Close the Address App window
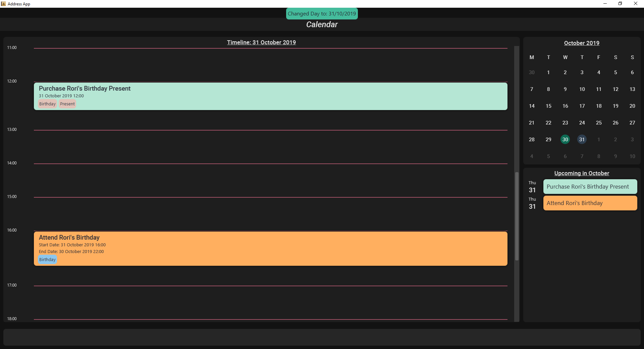The height and width of the screenshot is (349, 644). click(x=636, y=4)
